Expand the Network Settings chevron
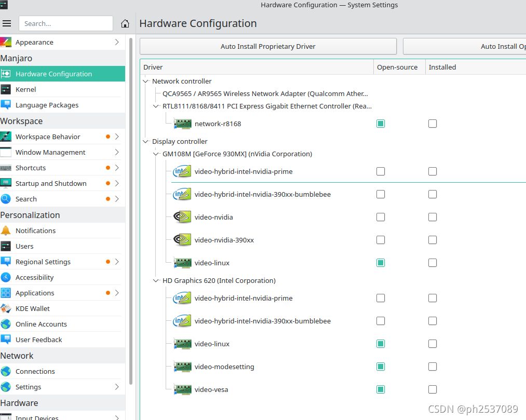 (x=117, y=387)
